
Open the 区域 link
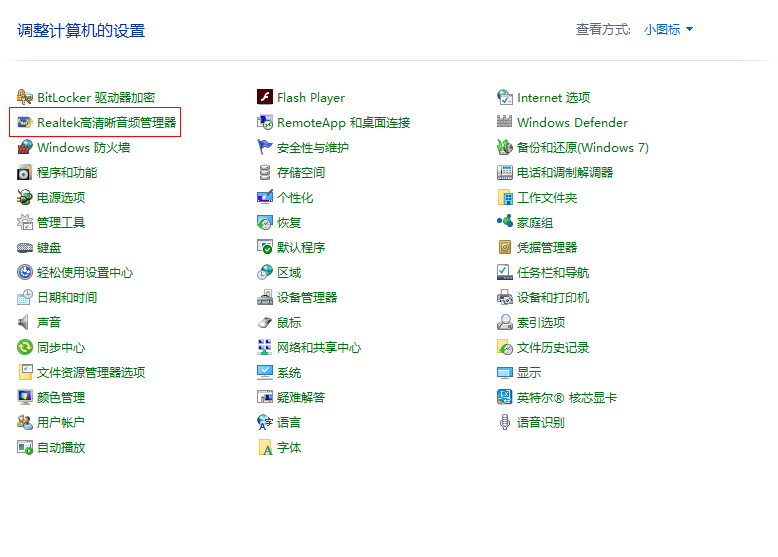(289, 272)
